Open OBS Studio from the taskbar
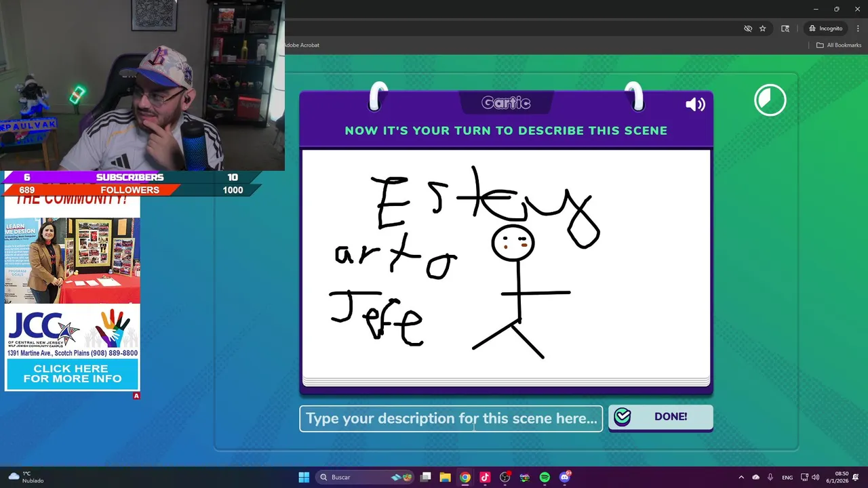The width and height of the screenshot is (868, 488). 505,477
